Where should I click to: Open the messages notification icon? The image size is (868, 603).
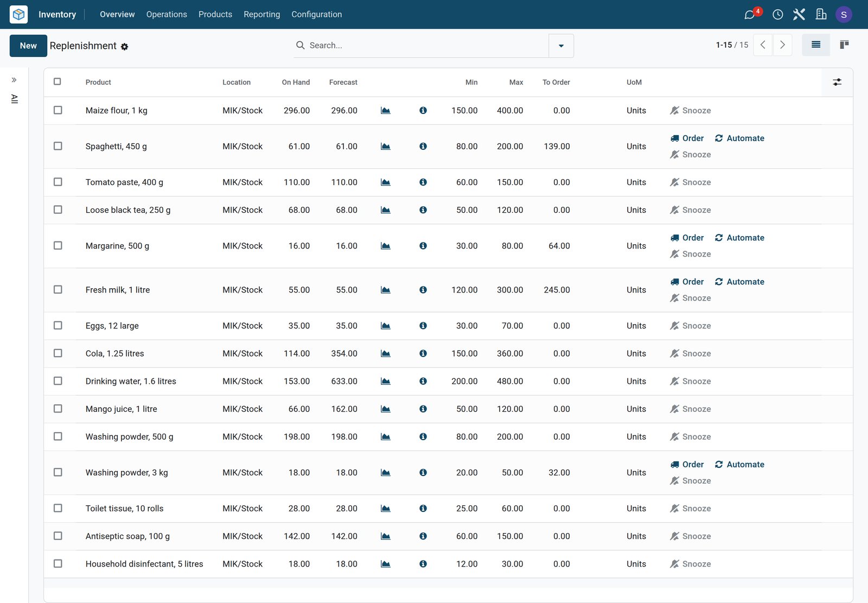coord(750,14)
